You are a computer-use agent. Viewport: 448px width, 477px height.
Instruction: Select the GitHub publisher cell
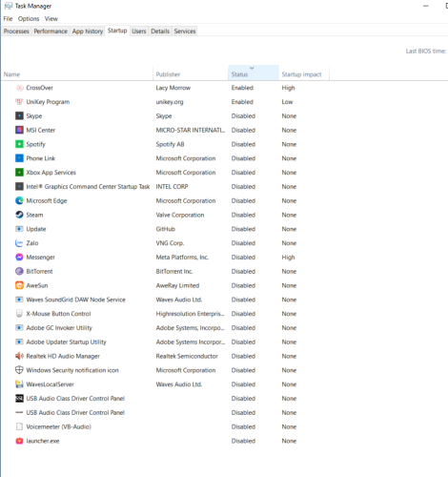pyautogui.click(x=165, y=229)
